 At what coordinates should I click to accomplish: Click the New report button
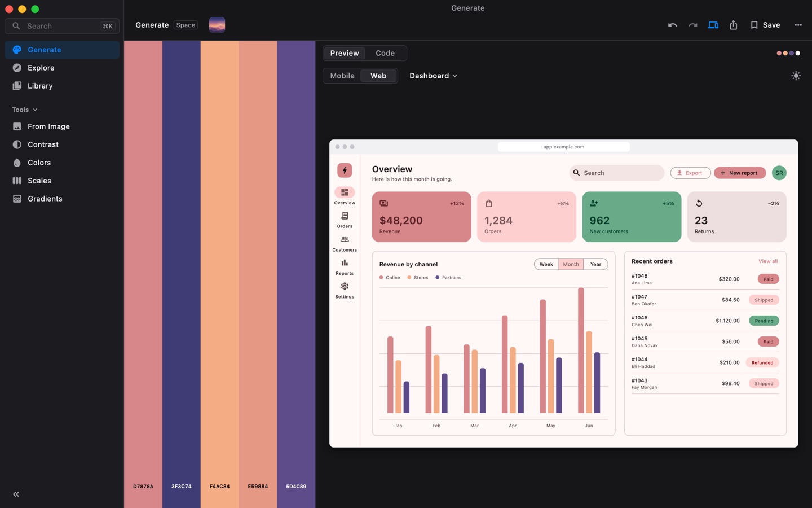740,173
